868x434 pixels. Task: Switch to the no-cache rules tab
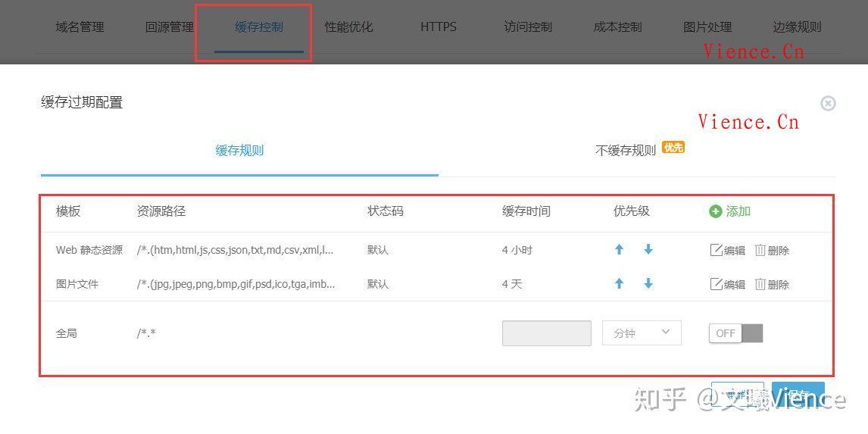(x=626, y=150)
